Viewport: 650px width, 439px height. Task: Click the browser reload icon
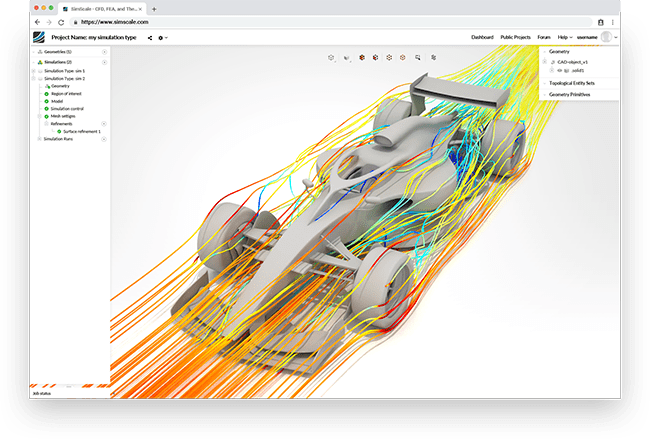[62, 21]
